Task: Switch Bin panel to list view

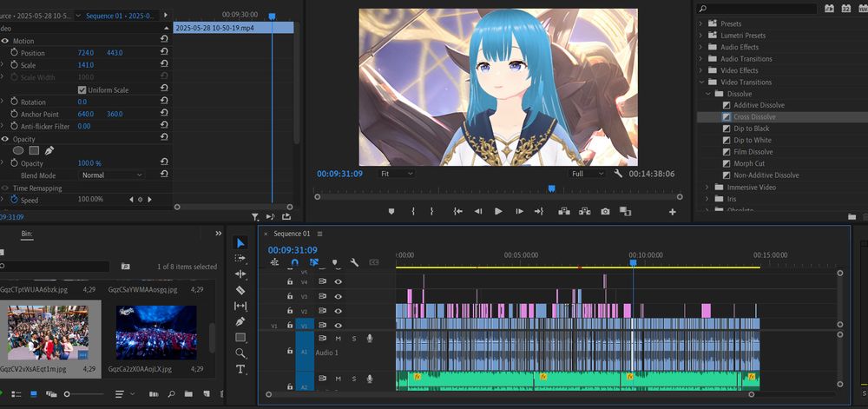Action: tap(16, 394)
